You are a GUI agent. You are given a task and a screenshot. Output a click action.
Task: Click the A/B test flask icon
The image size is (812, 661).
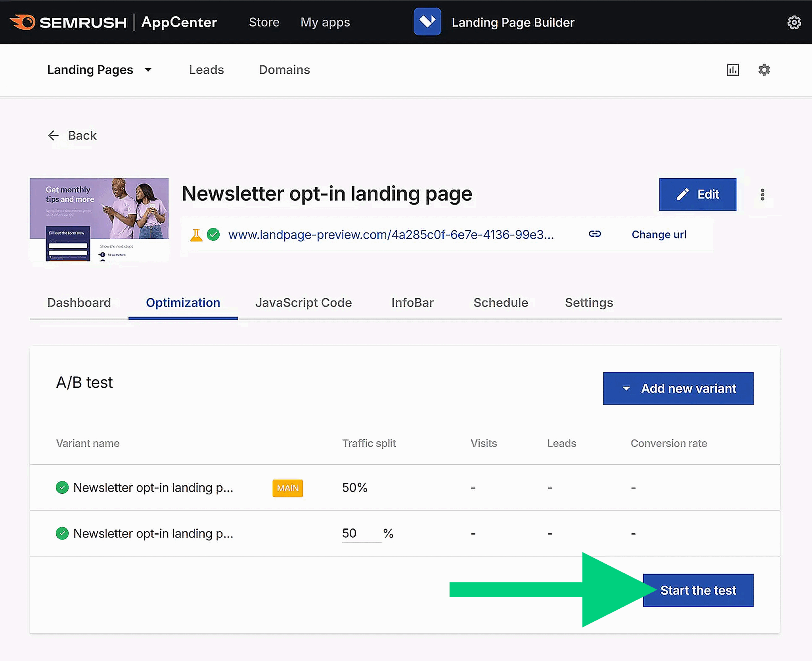point(196,234)
